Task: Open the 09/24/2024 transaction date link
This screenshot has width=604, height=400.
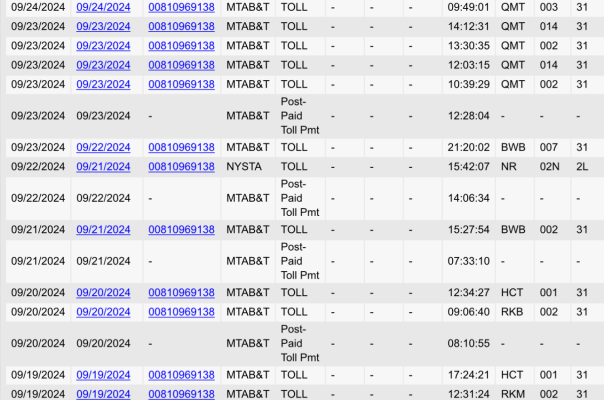Action: [103, 7]
